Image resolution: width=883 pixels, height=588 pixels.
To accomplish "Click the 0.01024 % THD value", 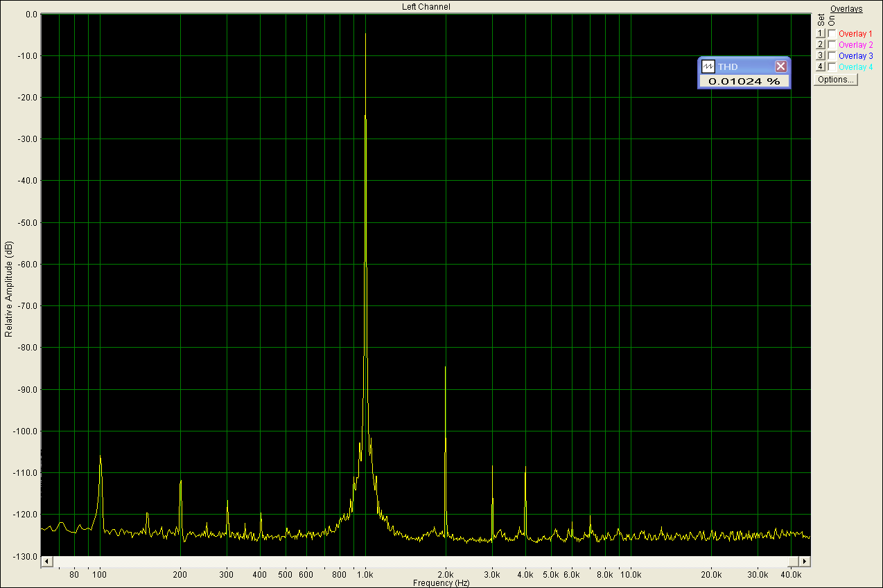I will [744, 81].
